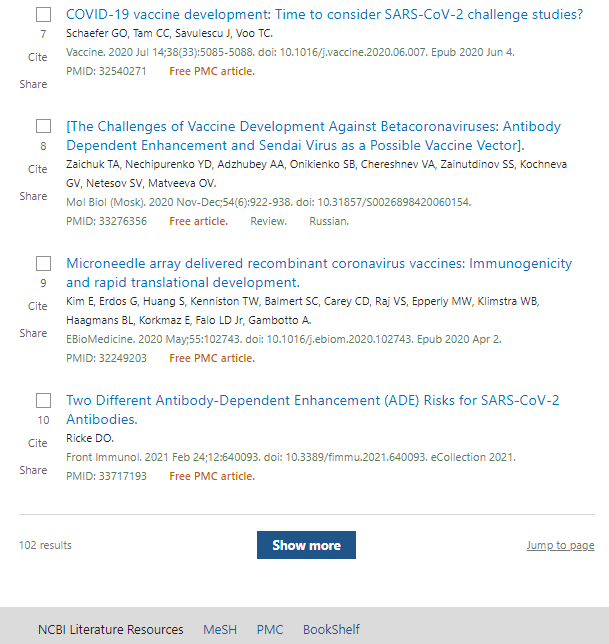Load more results with Show more
Viewport: 609px width, 644px height.
coord(306,545)
